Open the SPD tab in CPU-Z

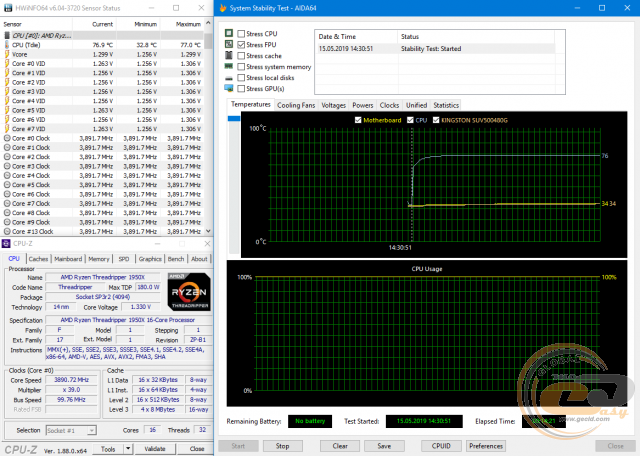pos(124,259)
